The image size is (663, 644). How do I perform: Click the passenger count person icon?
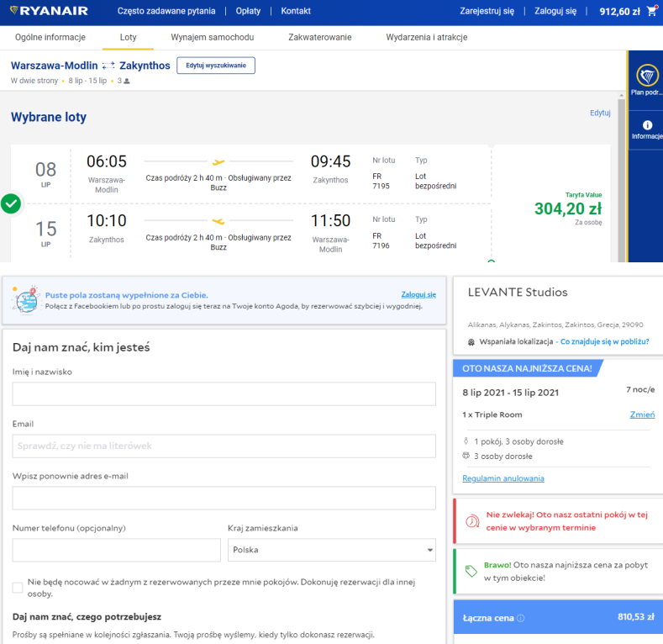click(x=126, y=81)
